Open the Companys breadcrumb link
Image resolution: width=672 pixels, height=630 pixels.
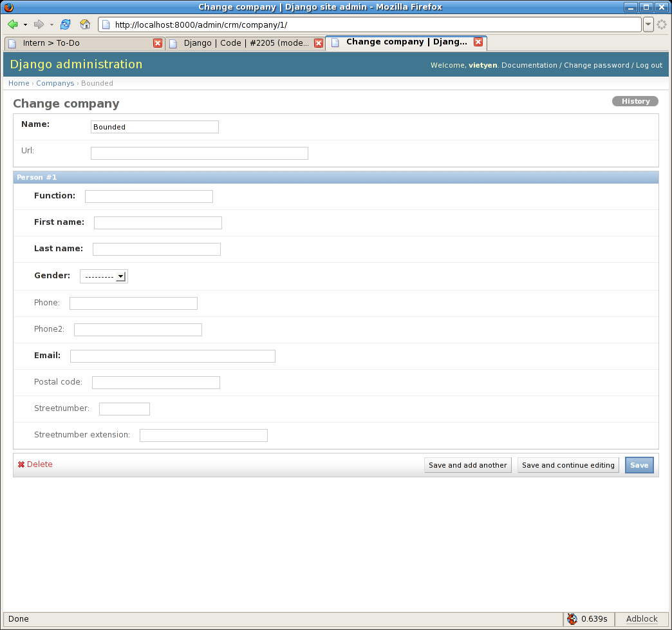(55, 83)
